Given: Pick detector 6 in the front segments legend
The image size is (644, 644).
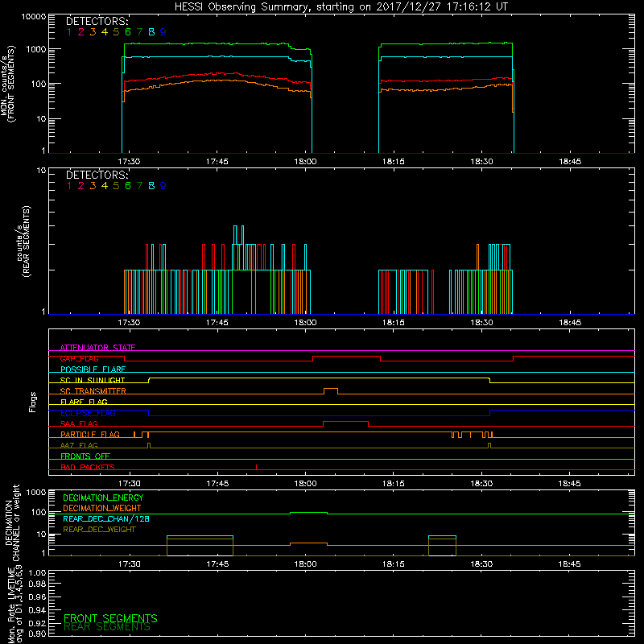Looking at the screenshot, I should [128, 32].
